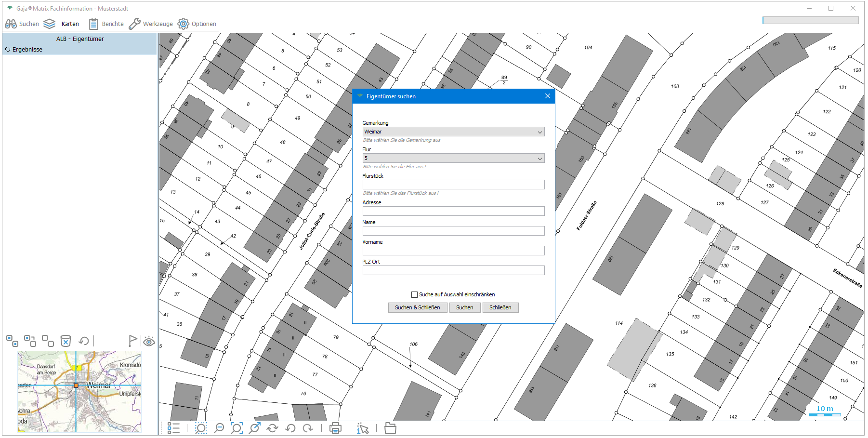Enable 'Suche auf Auswahl einschränken' checkbox
Screen dimensions: 868x438
[414, 294]
